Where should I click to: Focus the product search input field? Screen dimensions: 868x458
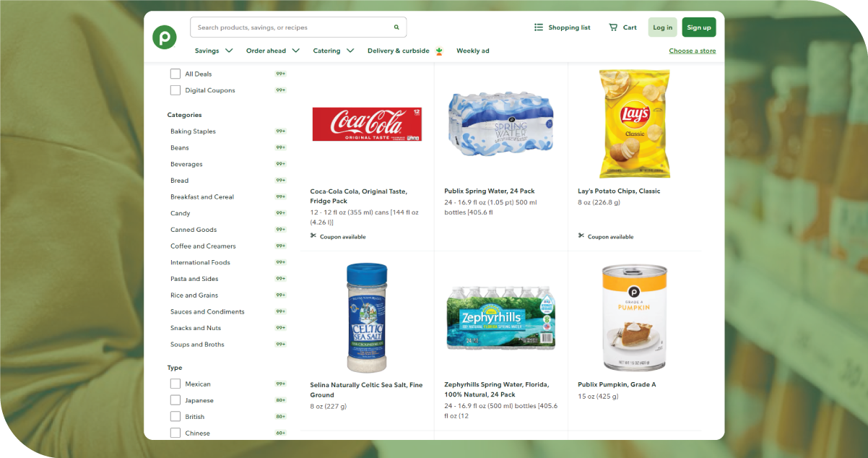coord(289,27)
